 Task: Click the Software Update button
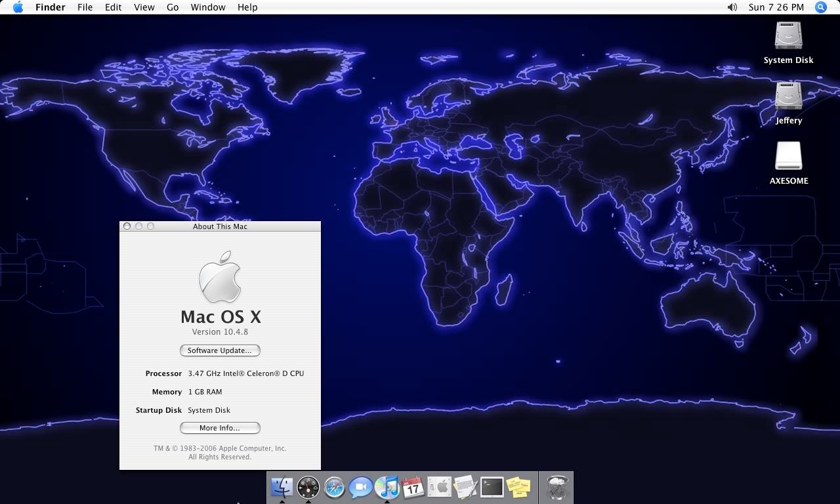pos(220,350)
